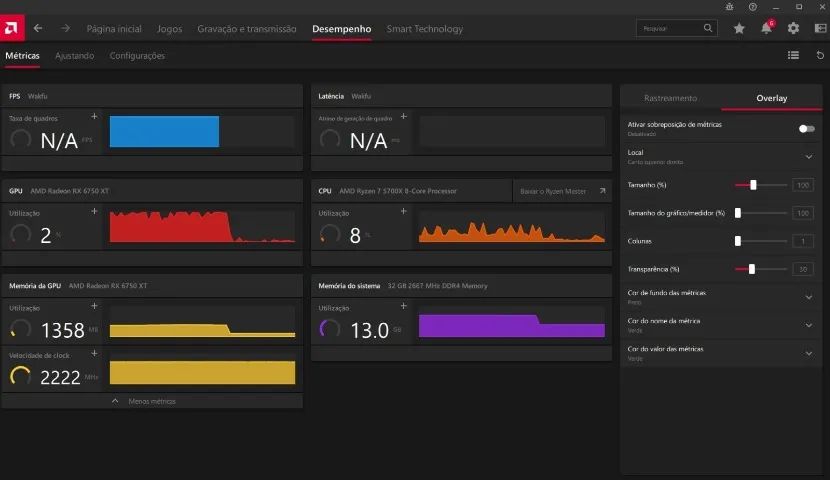Add Velocidade de clock metric plus
This screenshot has width=830, height=480.
(94, 353)
